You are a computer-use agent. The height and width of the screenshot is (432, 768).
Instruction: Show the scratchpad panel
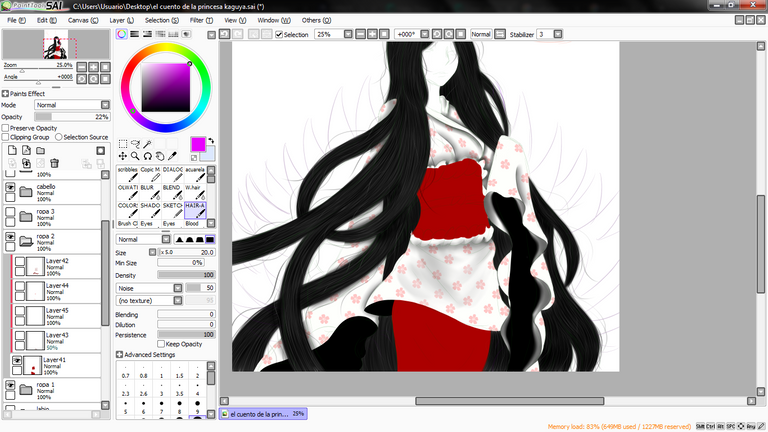186,34
